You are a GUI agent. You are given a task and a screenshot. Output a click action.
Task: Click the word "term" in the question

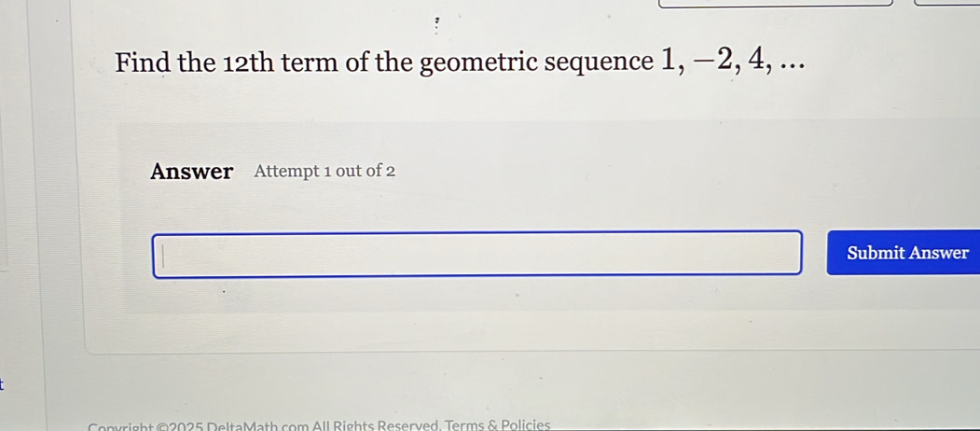[309, 63]
